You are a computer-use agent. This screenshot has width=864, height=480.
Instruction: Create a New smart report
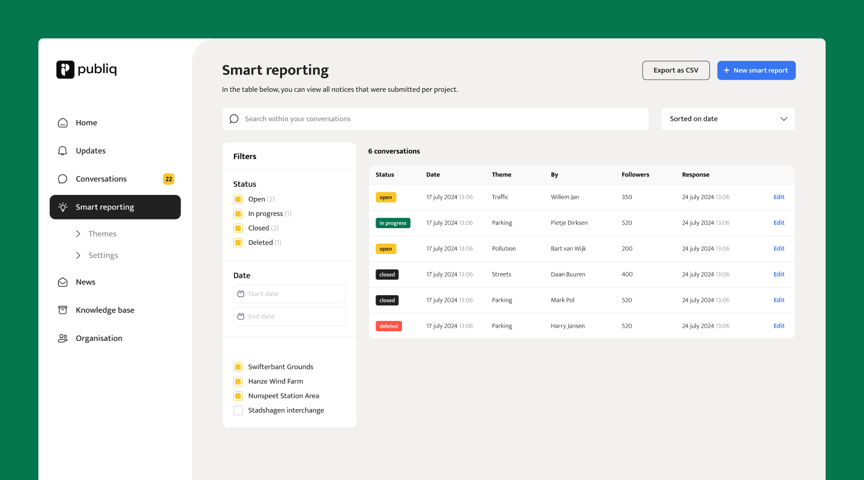756,70
